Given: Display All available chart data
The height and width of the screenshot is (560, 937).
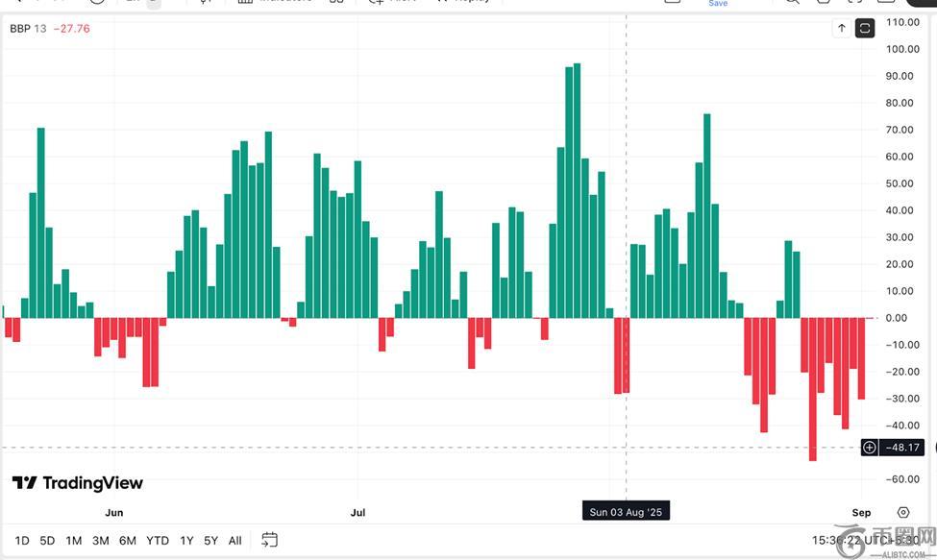Looking at the screenshot, I should coord(234,541).
